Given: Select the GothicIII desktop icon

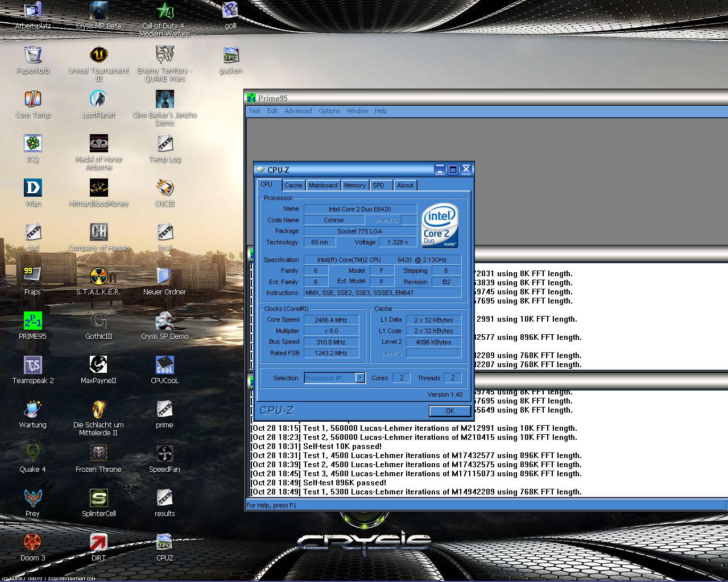Looking at the screenshot, I should point(99,321).
